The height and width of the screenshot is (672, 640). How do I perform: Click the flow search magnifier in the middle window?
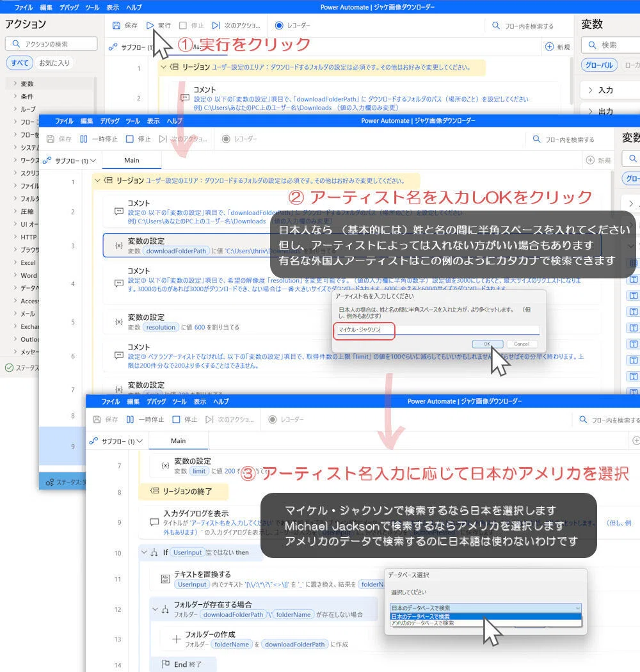point(536,139)
